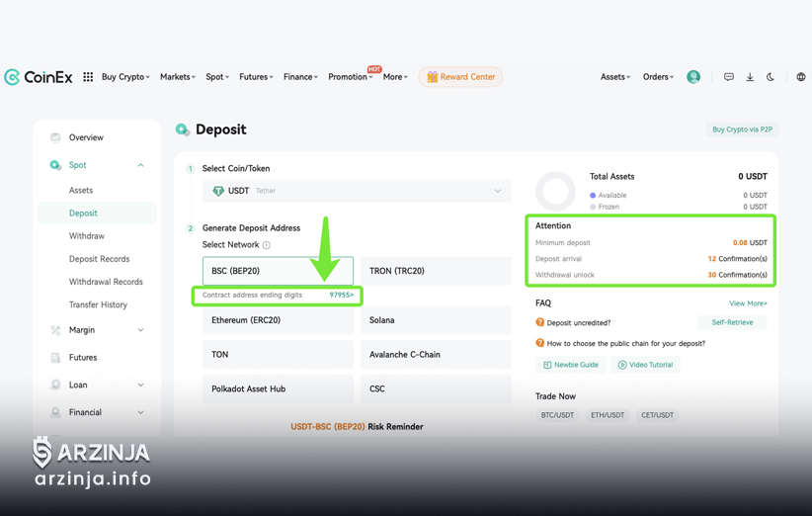Screen dimensions: 812x516
Task: Open the Promotion menu
Action: [350, 77]
